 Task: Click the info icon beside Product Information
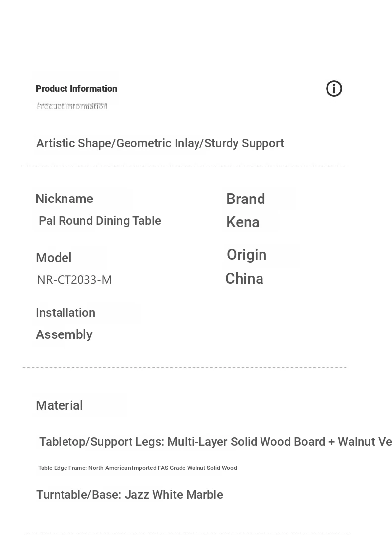334,89
